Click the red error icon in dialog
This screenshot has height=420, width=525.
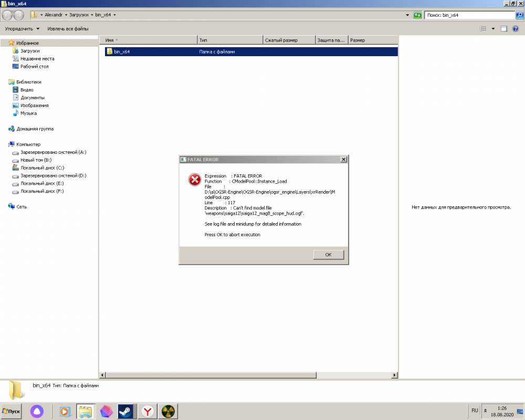click(x=195, y=180)
